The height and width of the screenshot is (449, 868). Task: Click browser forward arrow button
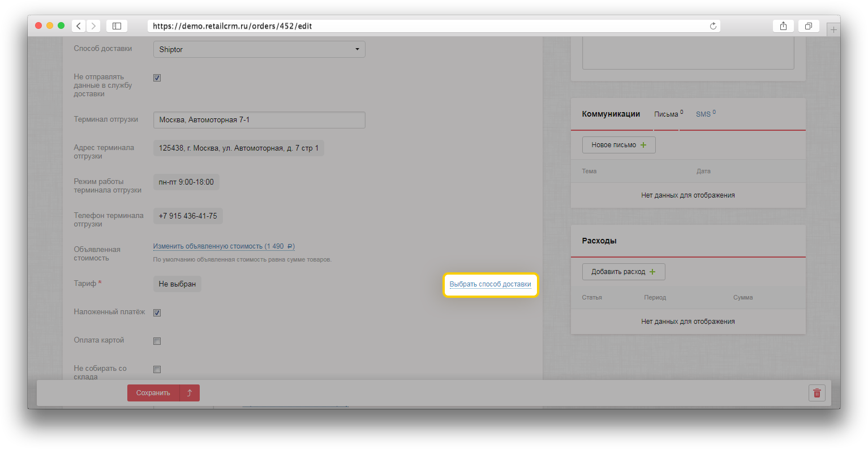pyautogui.click(x=93, y=26)
